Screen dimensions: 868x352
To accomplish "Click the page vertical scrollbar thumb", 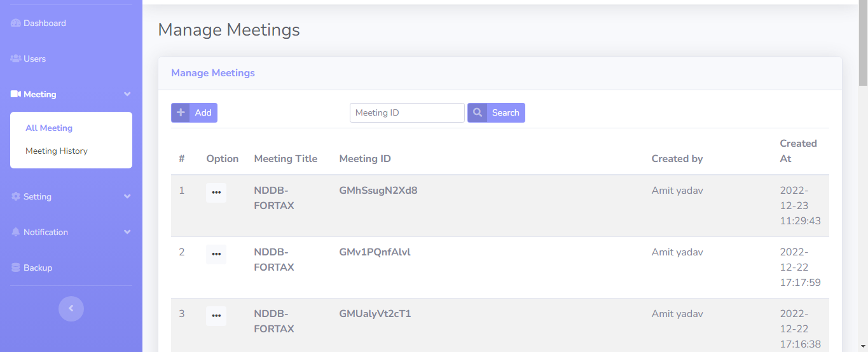I will [863, 44].
